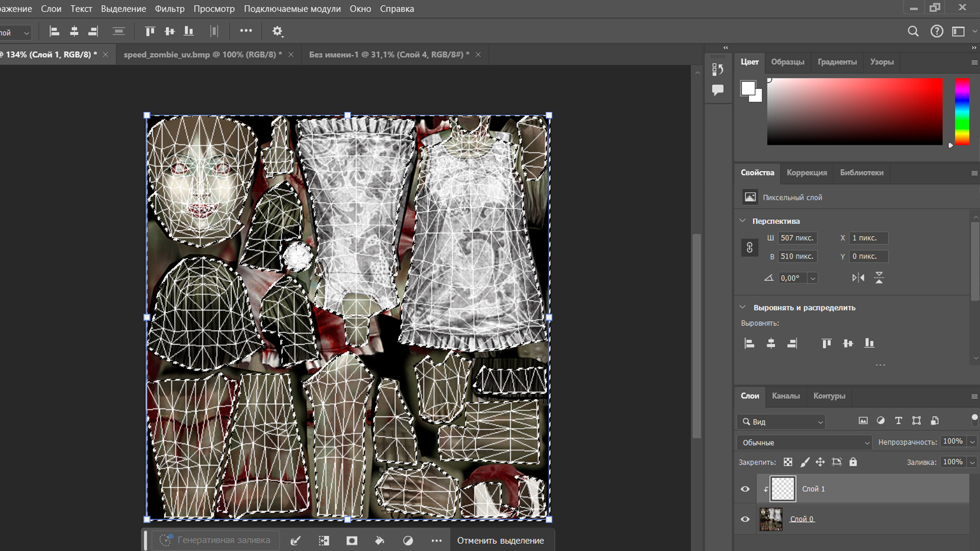
Task: Click the flip vertically icon
Action: (x=879, y=278)
